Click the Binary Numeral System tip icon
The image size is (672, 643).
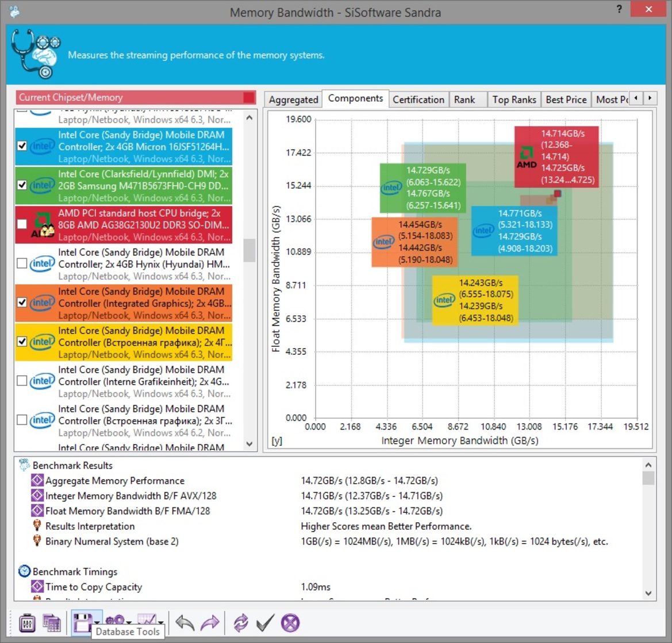[37, 541]
